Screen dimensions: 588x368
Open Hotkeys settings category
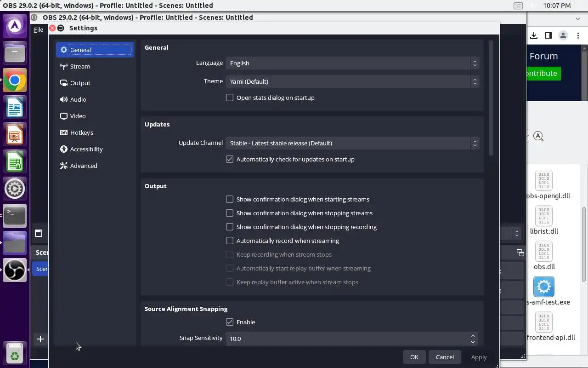pos(95,132)
